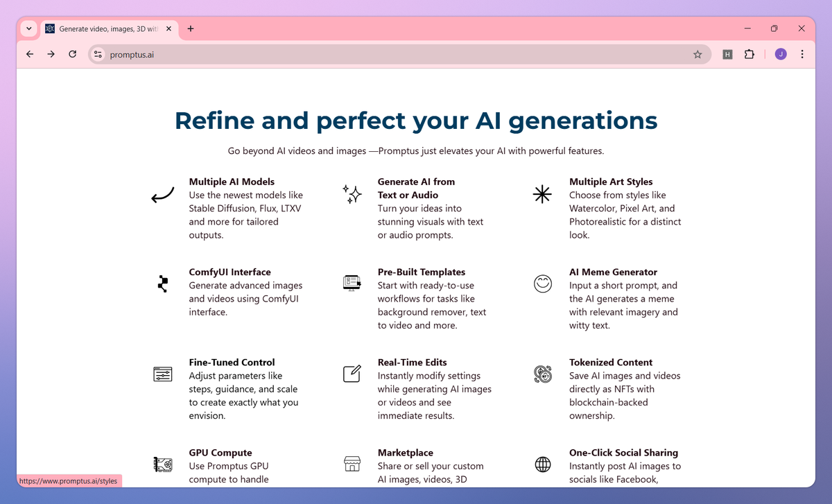Screen dimensions: 832x504
Task: Click the Generate AI from Text or Audio heading
Action: (x=416, y=188)
